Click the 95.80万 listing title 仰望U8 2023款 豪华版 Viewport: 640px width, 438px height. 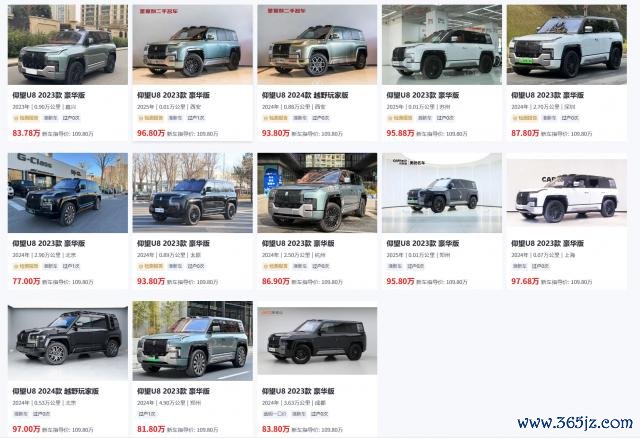423,243
